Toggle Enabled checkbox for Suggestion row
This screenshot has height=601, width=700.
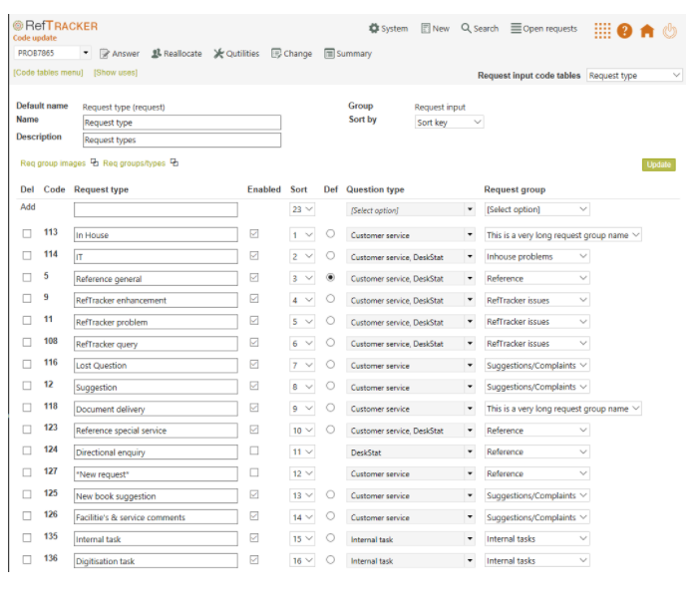(254, 386)
